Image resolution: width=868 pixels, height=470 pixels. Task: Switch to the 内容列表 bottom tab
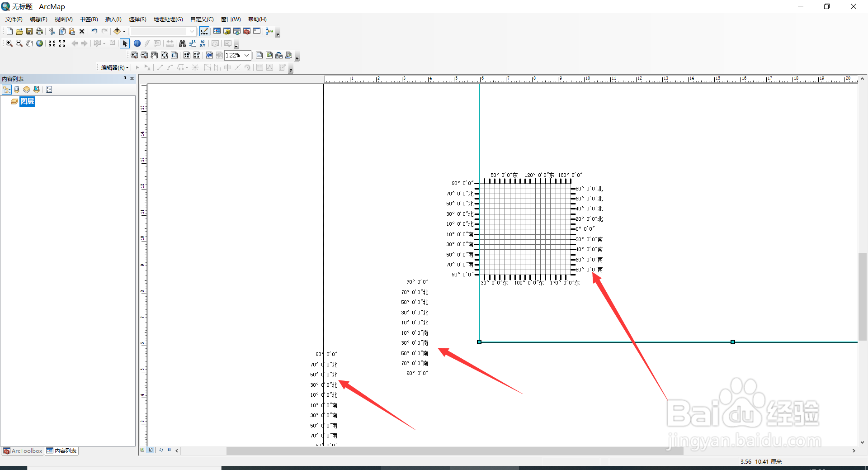pos(62,451)
